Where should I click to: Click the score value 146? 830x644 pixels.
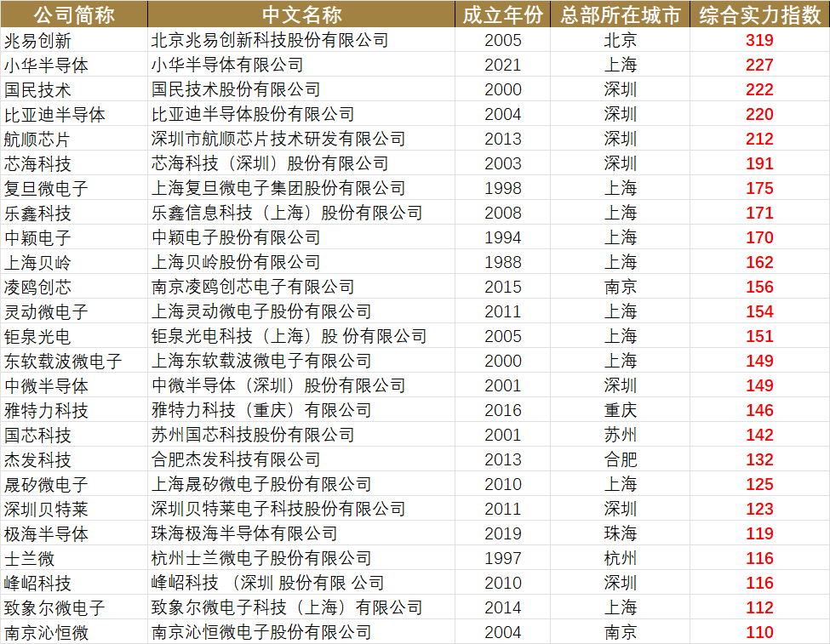tap(759, 410)
